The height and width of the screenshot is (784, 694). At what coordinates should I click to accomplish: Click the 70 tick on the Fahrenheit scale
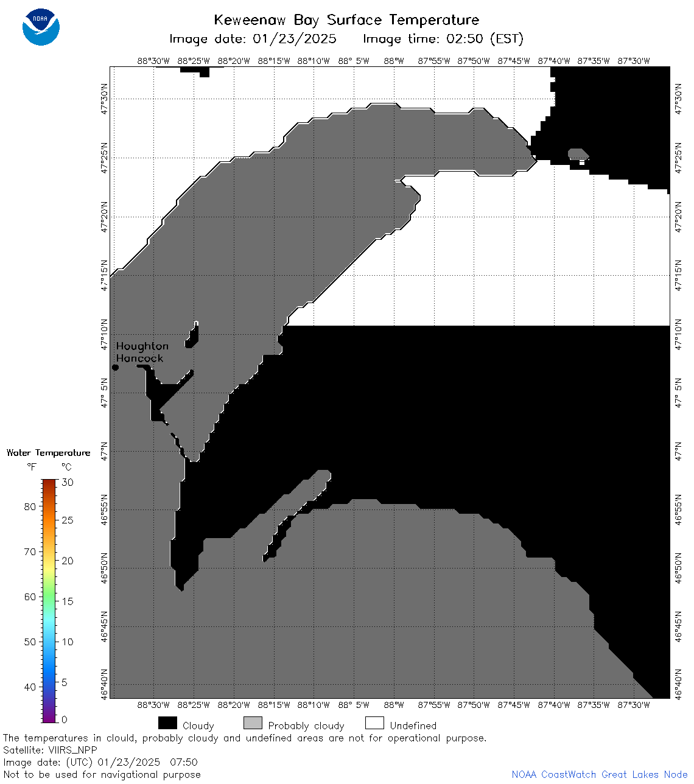30,552
